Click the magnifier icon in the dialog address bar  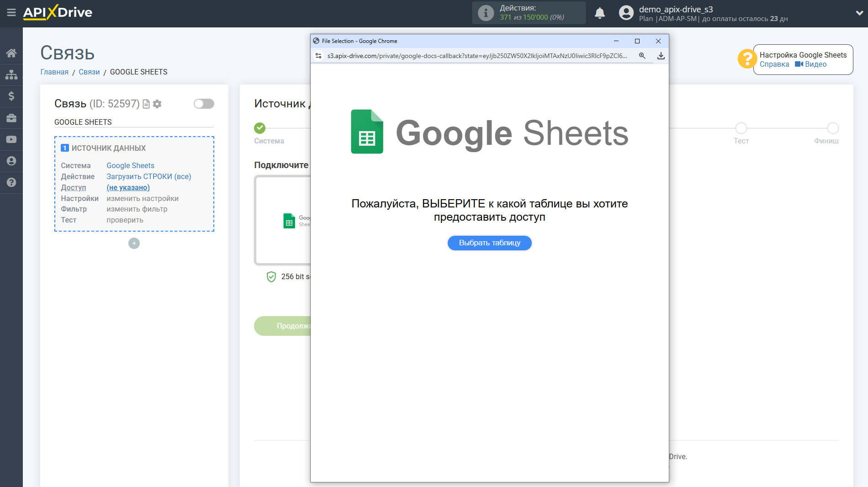(x=642, y=55)
